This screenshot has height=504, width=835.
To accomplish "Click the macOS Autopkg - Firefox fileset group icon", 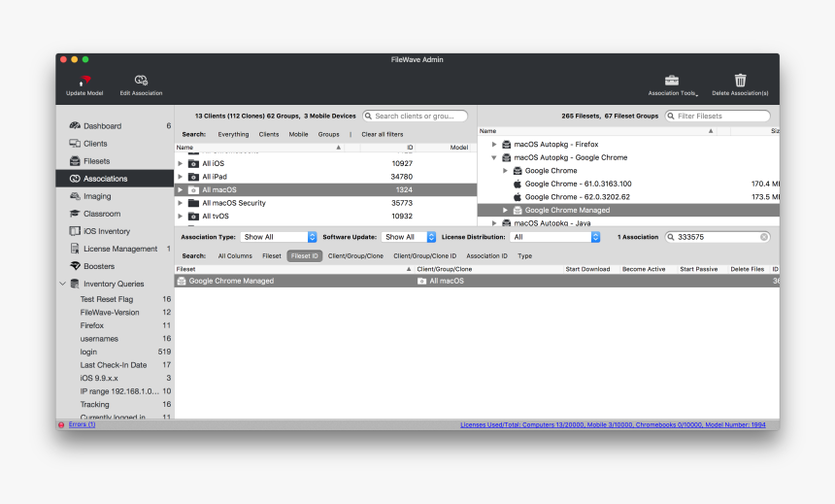I will point(507,145).
